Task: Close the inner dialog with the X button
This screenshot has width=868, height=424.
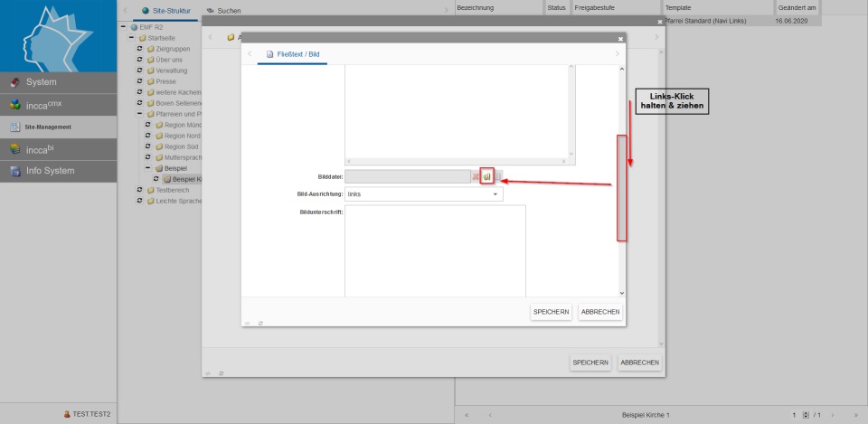Action: (620, 39)
